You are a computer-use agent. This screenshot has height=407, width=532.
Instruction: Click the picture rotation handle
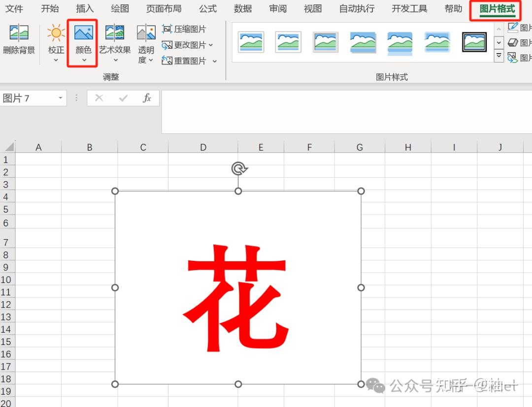tap(239, 168)
